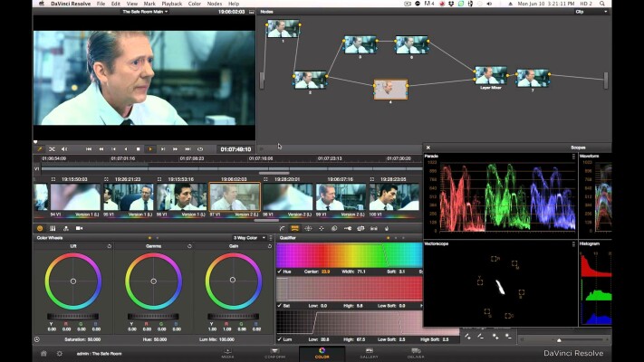
Task: Click Gain master wheel slider bar
Action: coord(233,316)
